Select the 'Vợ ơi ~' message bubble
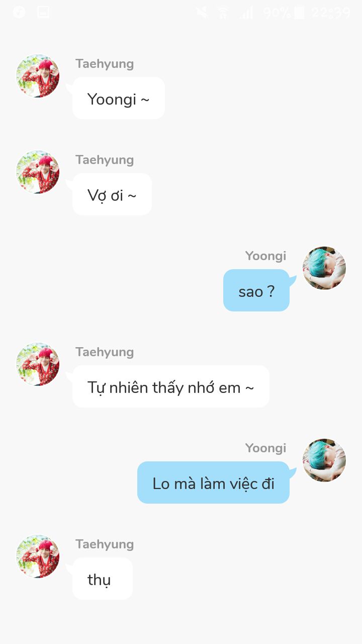 pyautogui.click(x=112, y=194)
